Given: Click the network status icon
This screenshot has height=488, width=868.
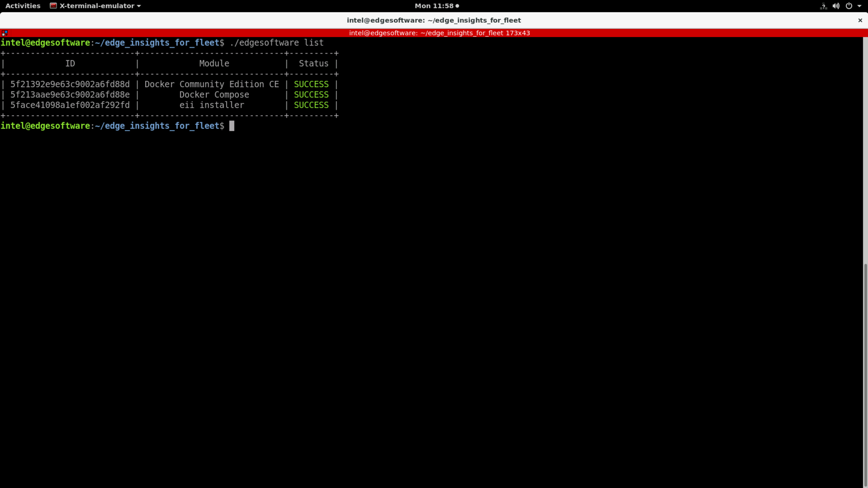Looking at the screenshot, I should click(x=823, y=6).
